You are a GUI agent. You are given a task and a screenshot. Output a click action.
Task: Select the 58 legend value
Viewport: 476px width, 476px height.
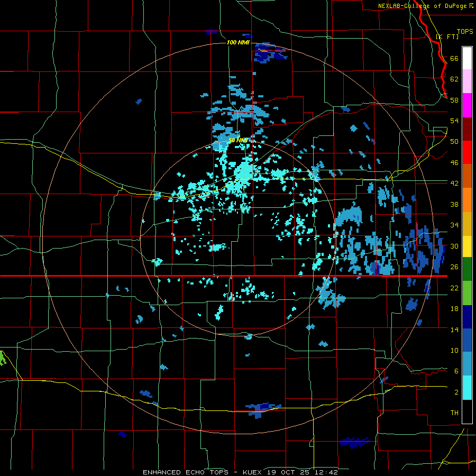454,100
